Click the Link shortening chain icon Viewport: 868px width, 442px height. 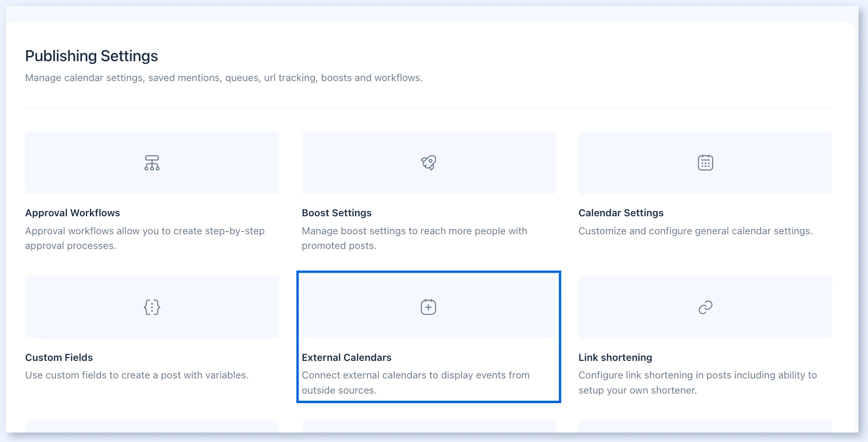(705, 307)
